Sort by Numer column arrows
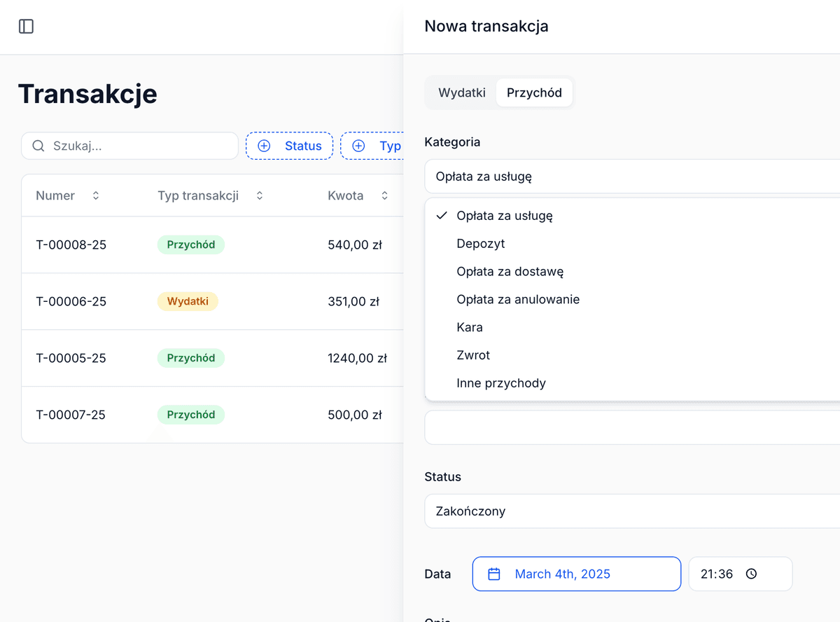Viewport: 840px width, 622px height. click(x=96, y=195)
